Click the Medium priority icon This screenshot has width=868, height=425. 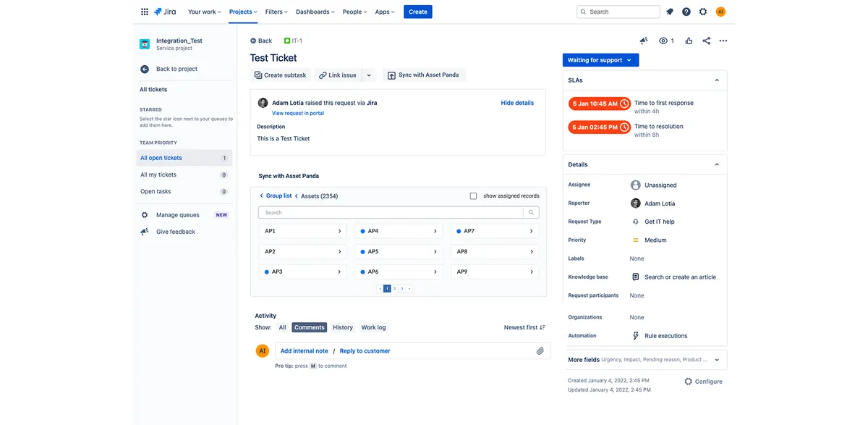click(x=636, y=240)
